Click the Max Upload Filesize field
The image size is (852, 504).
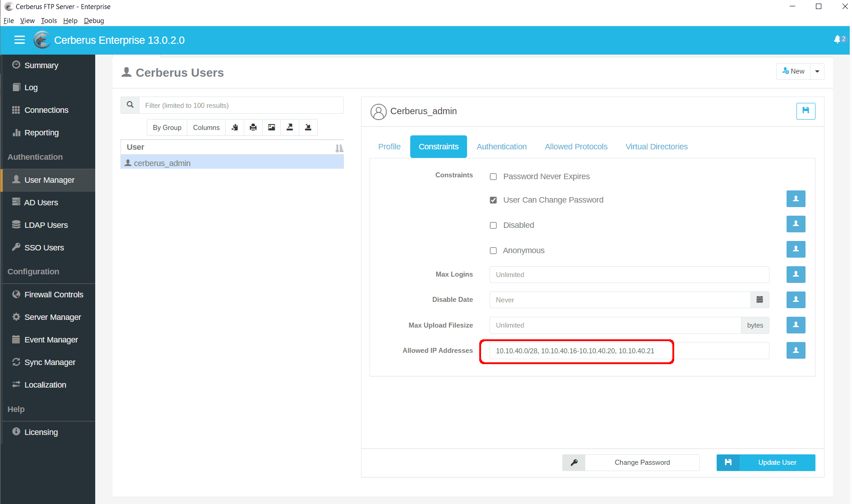(x=615, y=325)
